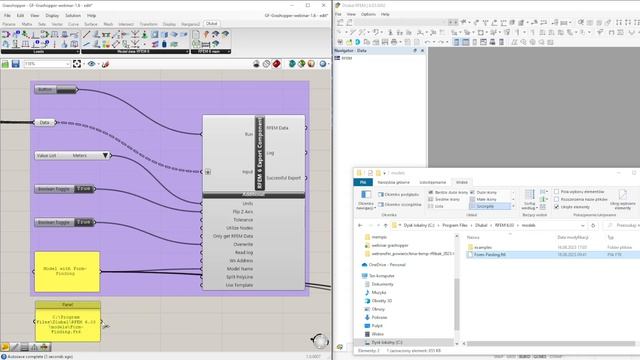Click the green Open file icon in Grasshopper
This screenshot has height=360, width=640.
click(x=5, y=64)
